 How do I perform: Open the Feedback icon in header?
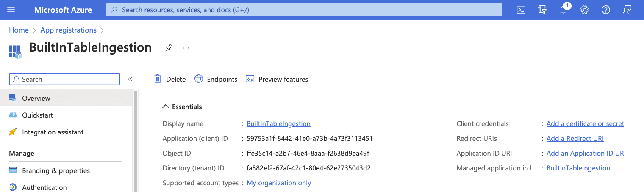(627, 10)
